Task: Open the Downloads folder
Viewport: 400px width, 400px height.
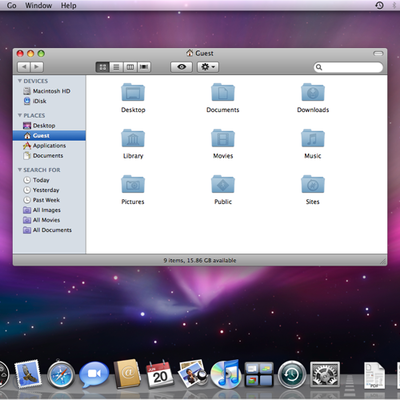Action: (313, 92)
